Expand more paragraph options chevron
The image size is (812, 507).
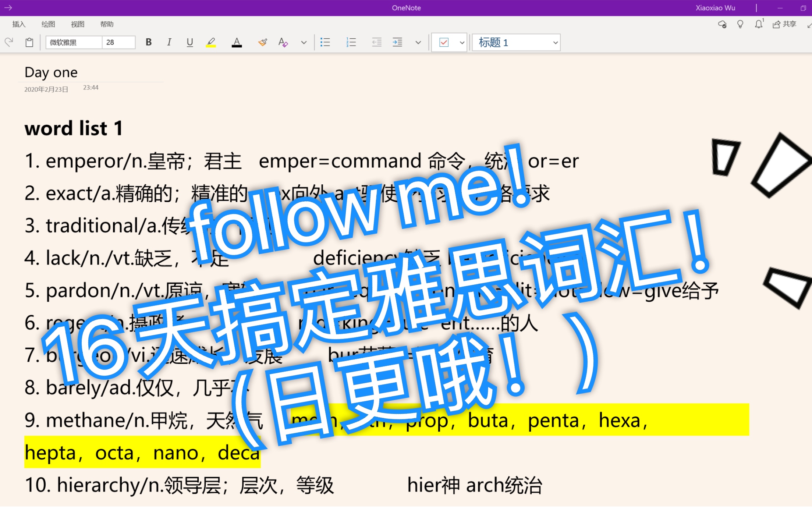tap(418, 42)
